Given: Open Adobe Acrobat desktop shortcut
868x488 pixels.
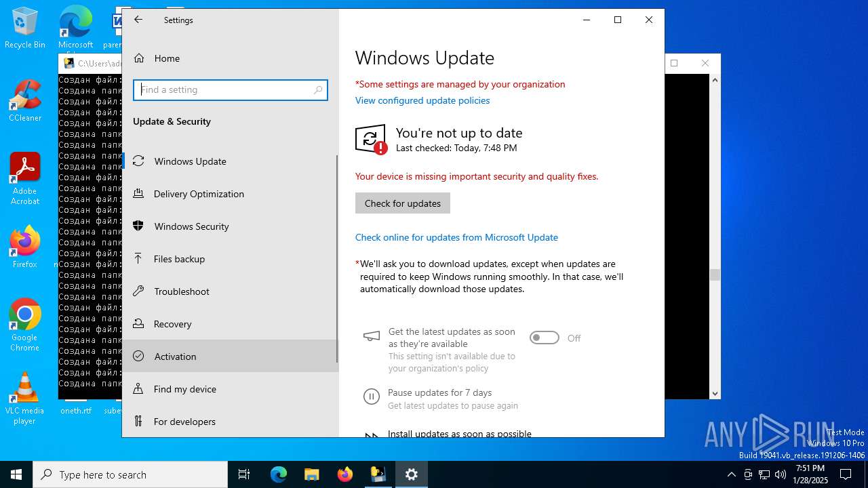Looking at the screenshot, I should [x=25, y=179].
